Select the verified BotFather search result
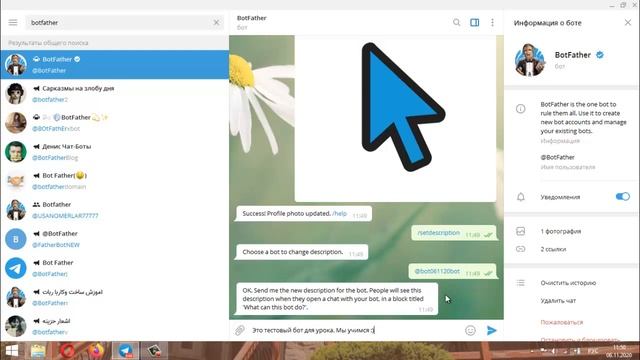 115,64
